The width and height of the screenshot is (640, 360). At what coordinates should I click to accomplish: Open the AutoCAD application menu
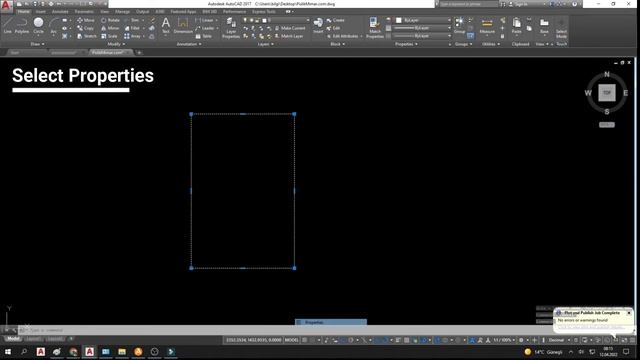(x=6, y=6)
